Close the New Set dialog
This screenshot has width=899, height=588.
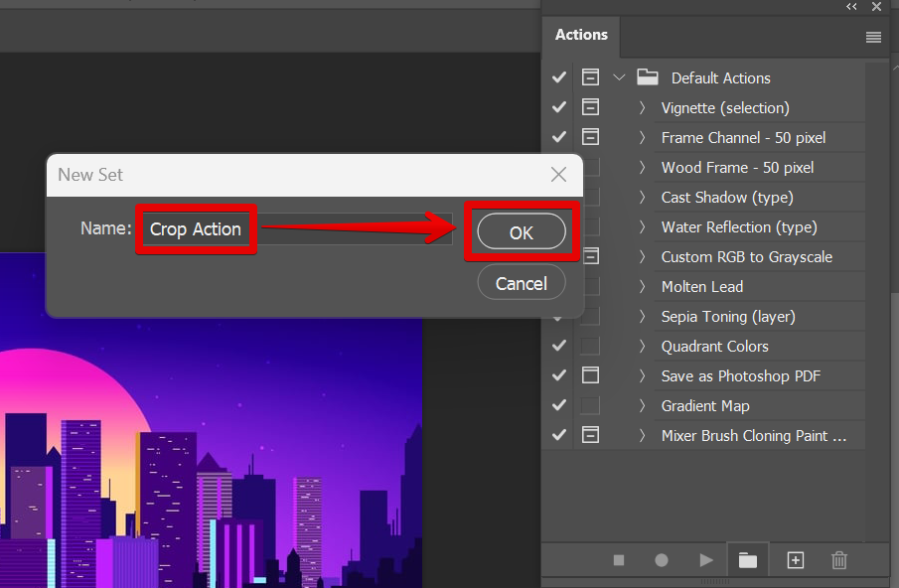558,174
